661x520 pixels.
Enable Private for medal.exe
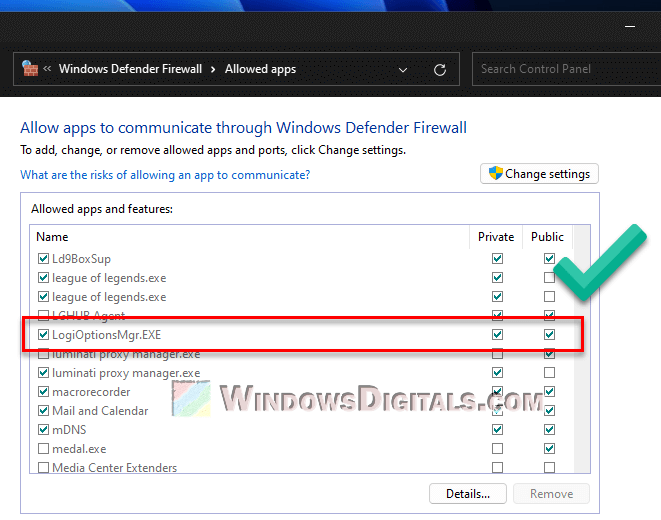[x=497, y=448]
